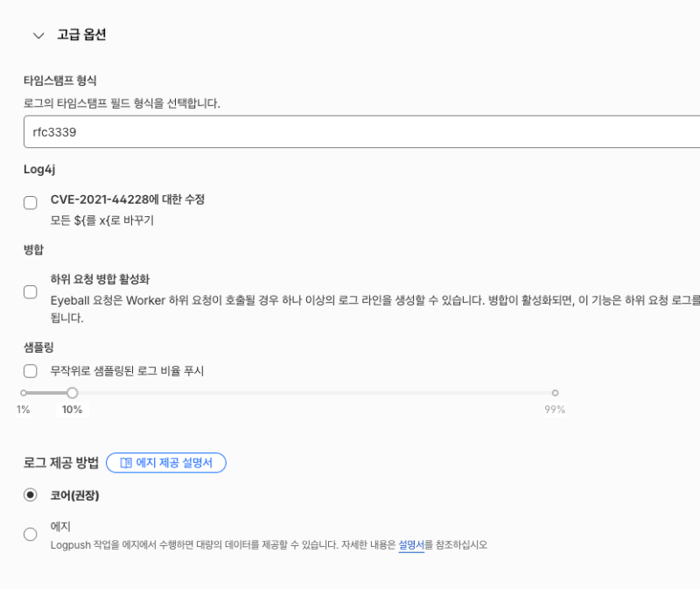
Task: Click the 'CVE-2021-44228에 대한 수정' label text
Action: coord(127,200)
